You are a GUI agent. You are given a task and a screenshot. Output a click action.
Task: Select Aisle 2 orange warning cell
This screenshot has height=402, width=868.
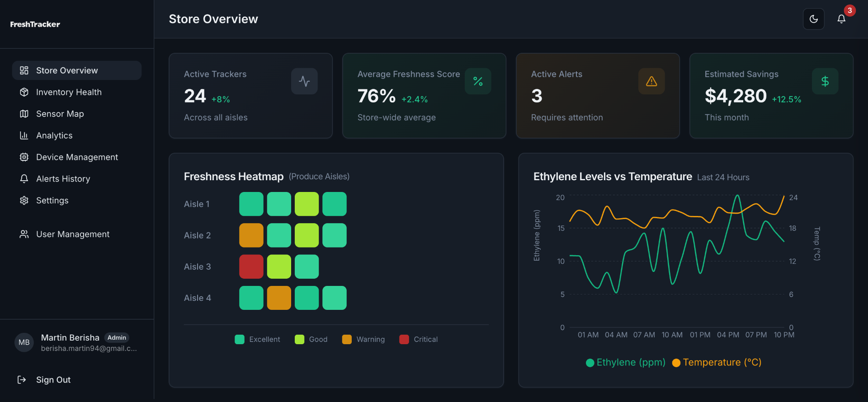(x=251, y=235)
